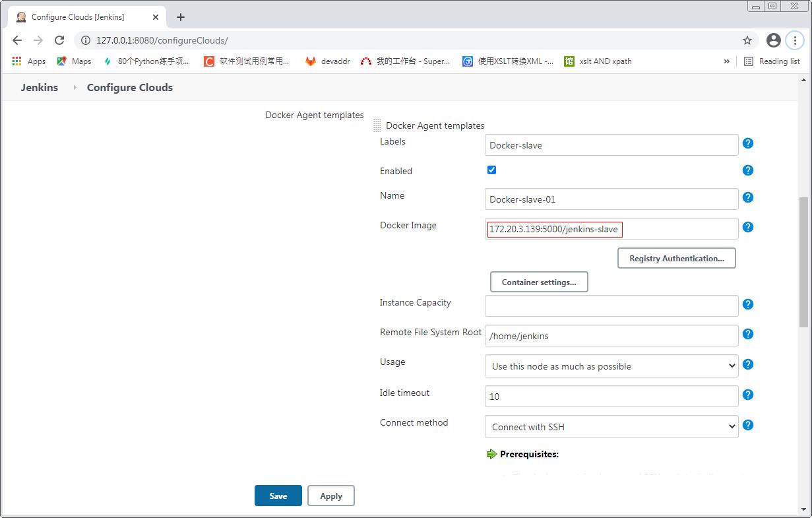Click the browser address bar URL
812x518 pixels.
coord(162,40)
